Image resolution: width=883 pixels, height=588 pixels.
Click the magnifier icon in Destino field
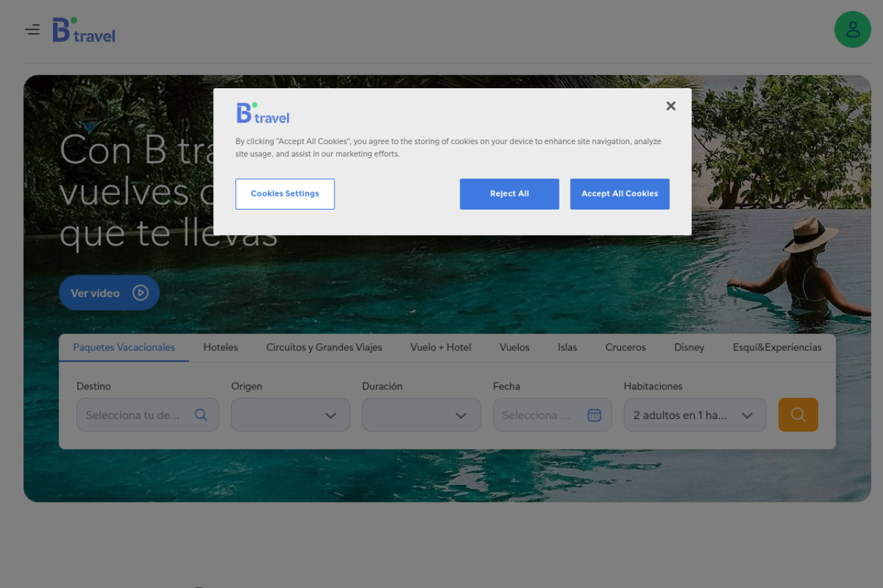[x=201, y=415]
